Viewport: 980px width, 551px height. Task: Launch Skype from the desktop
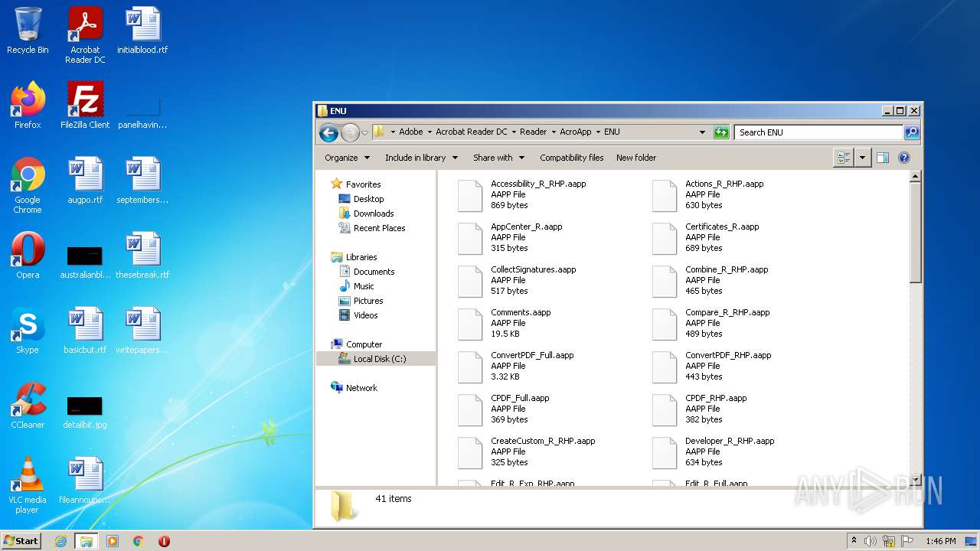[28, 331]
